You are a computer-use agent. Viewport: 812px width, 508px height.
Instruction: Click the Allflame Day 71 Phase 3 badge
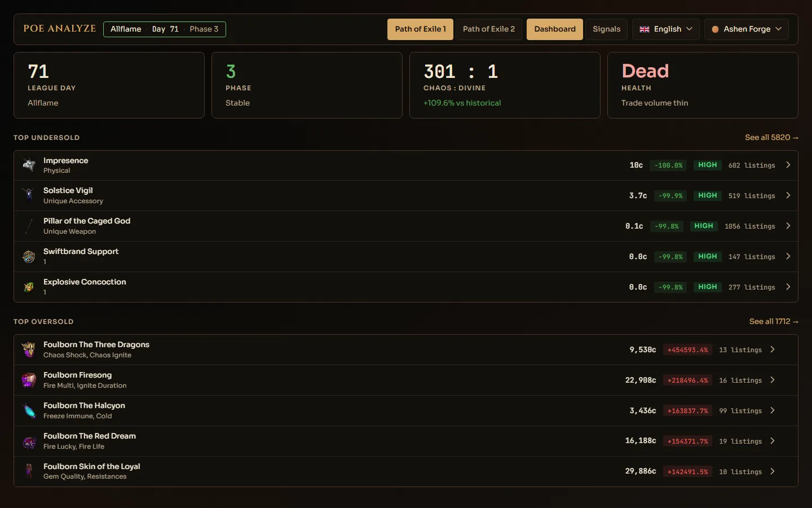pos(165,29)
